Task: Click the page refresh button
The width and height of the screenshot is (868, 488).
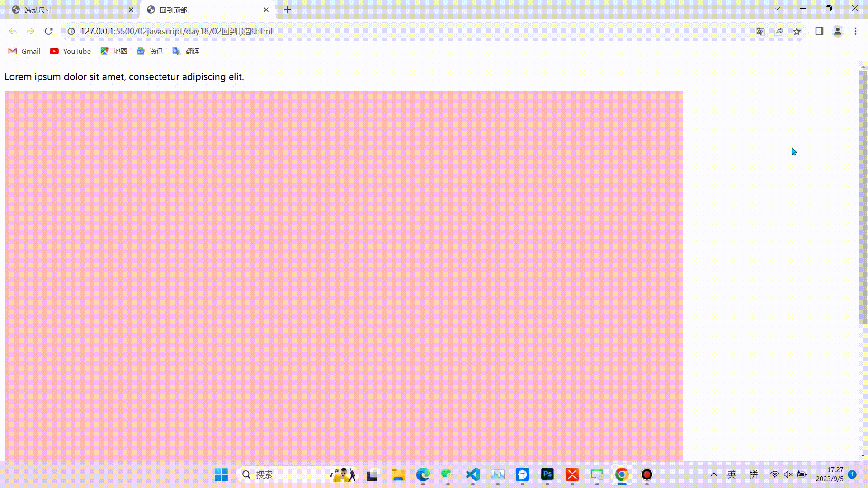Action: pos(49,32)
